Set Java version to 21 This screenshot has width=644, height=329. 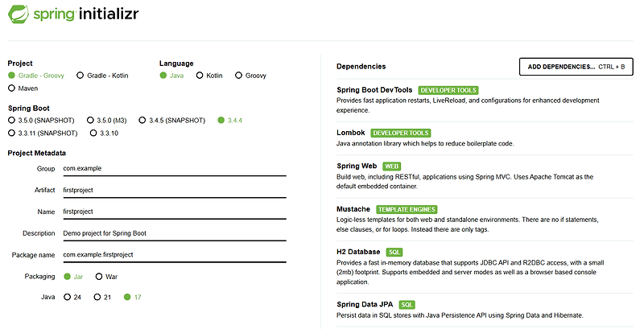97,297
